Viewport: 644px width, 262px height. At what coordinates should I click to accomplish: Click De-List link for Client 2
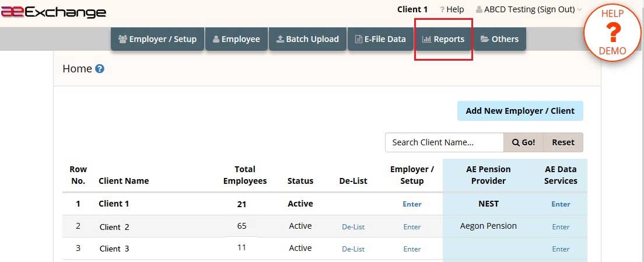pos(353,226)
